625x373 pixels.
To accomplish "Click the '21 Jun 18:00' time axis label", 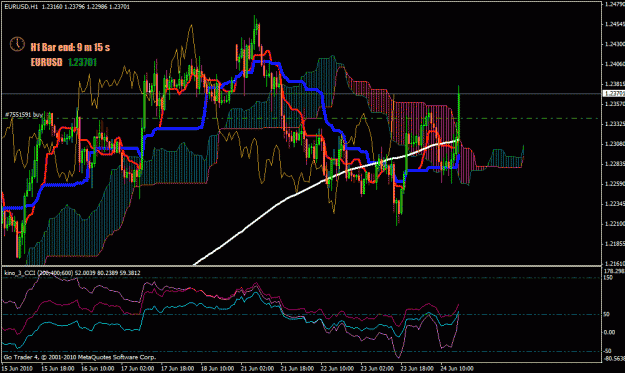I will [x=297, y=369].
